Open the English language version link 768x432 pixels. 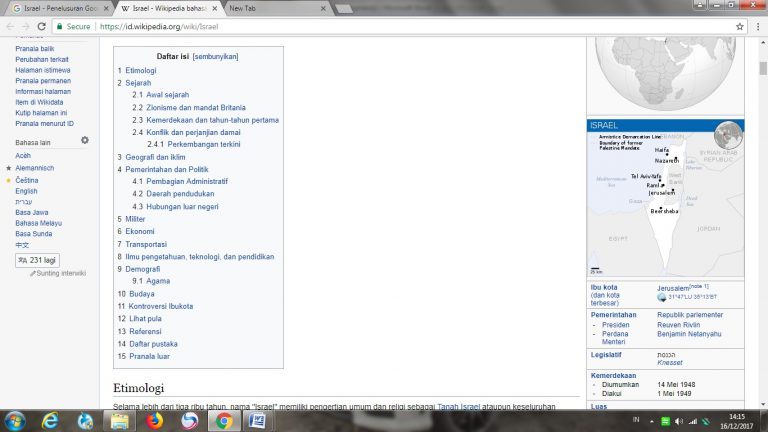[26, 191]
